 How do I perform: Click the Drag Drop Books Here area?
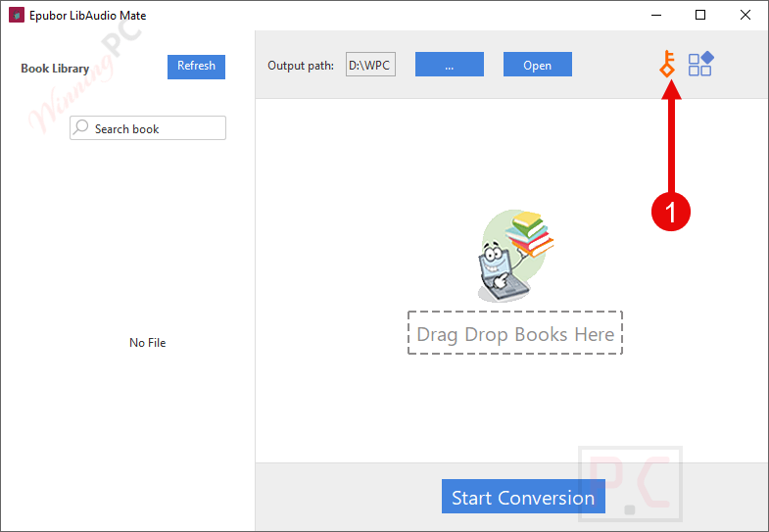tap(515, 332)
